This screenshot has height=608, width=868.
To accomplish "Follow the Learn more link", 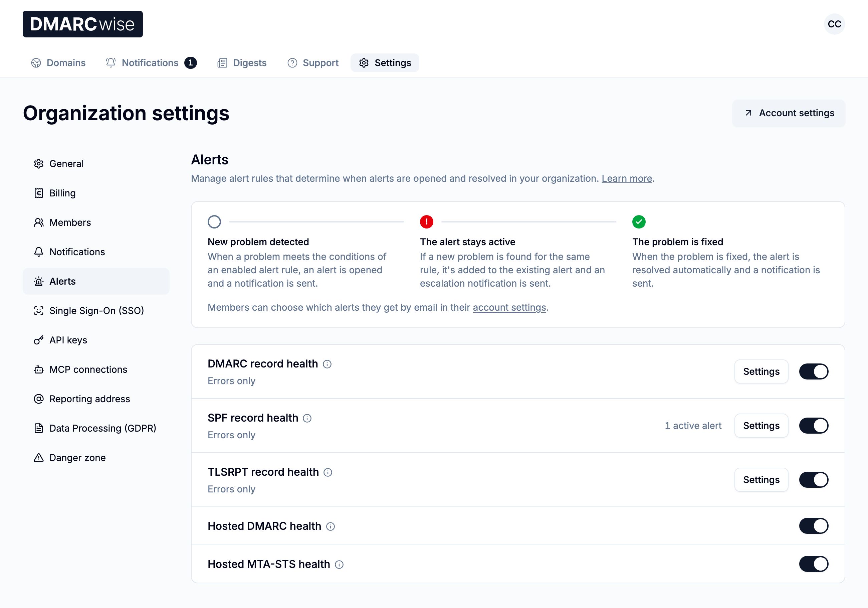I will click(x=627, y=179).
